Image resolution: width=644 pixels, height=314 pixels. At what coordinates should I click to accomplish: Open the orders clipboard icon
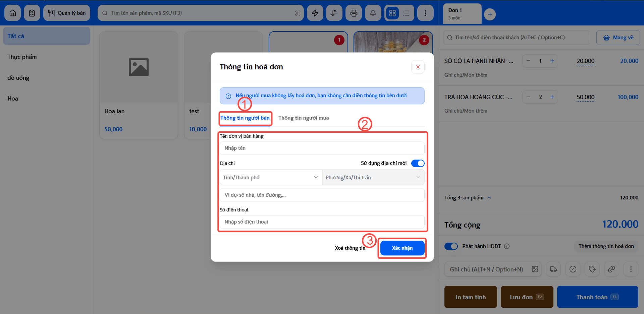pos(32,13)
